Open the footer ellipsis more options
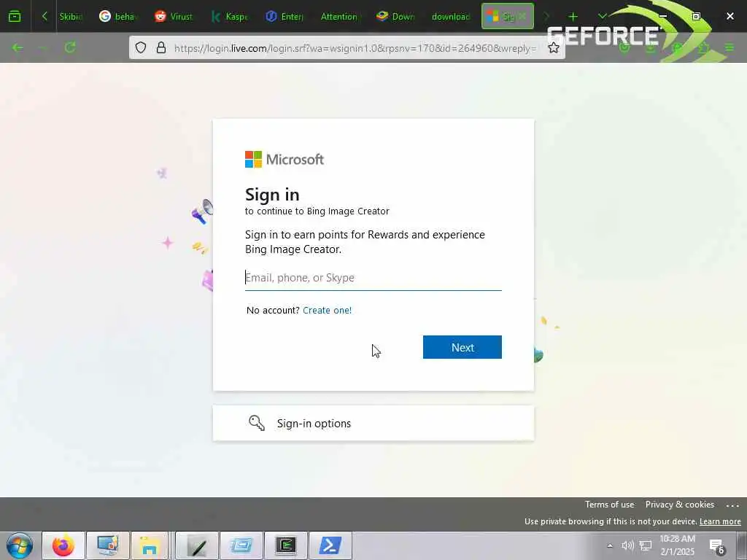747x560 pixels. coord(732,505)
